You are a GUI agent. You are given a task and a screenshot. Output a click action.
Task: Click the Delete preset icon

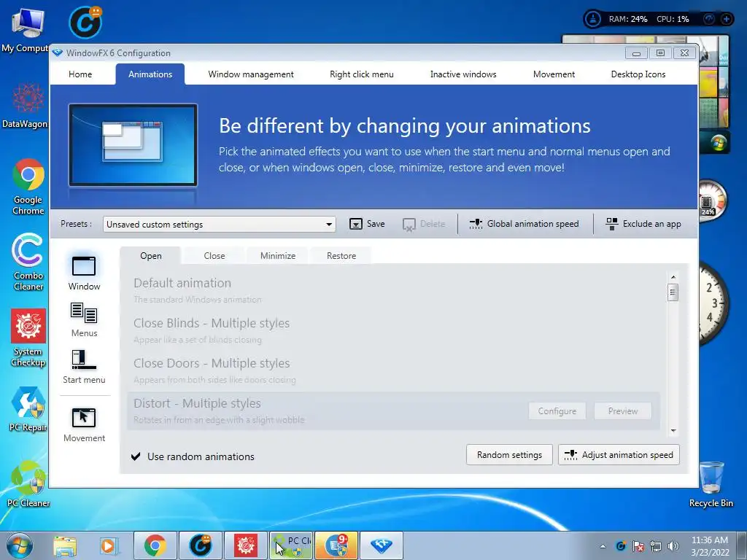tap(409, 225)
